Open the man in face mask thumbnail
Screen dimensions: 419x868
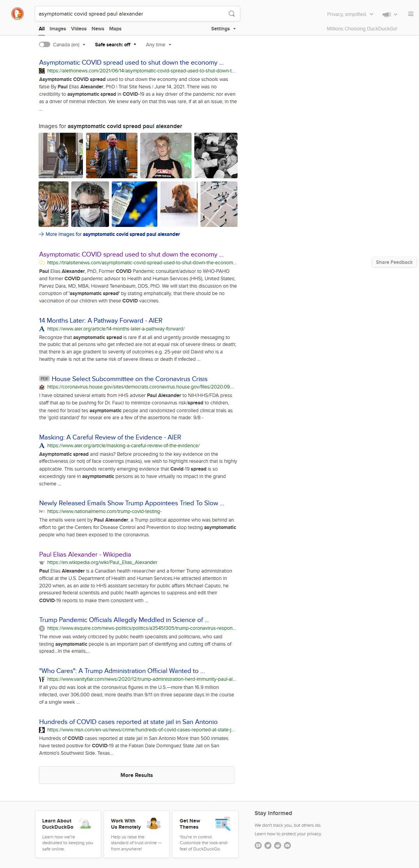(x=90, y=204)
